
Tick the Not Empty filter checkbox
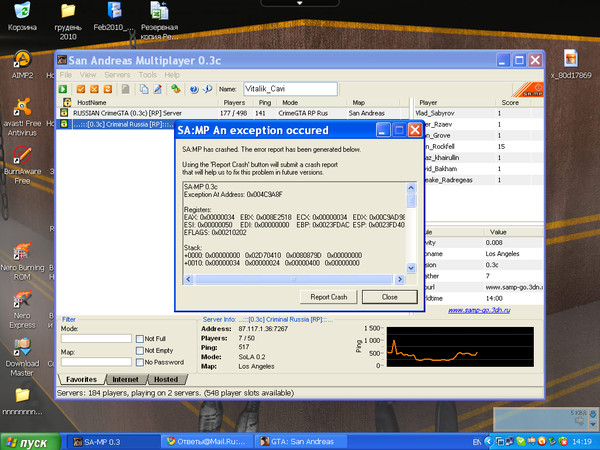tap(140, 351)
